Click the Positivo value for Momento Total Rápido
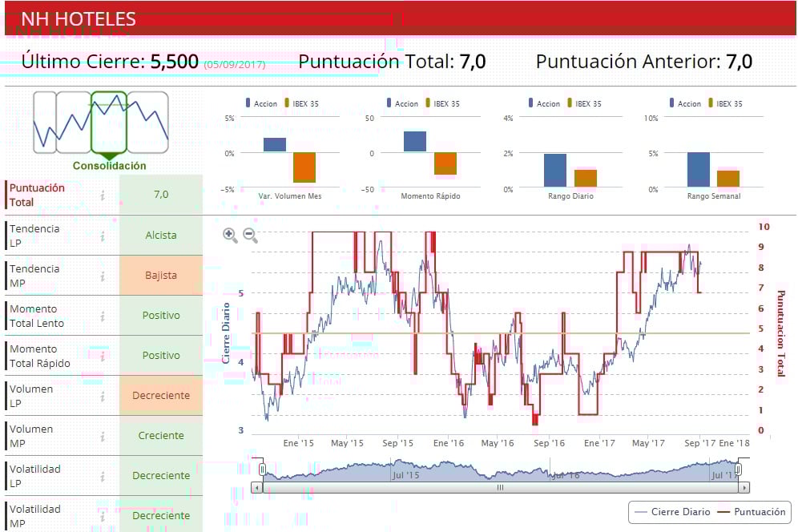The height and width of the screenshot is (532, 798). (161, 356)
